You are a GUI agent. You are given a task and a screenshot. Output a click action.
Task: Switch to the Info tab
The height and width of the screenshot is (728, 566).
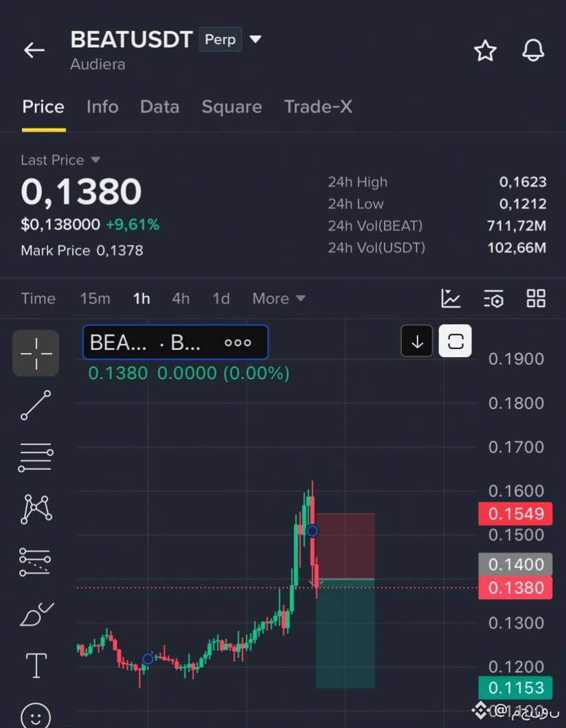pyautogui.click(x=102, y=106)
